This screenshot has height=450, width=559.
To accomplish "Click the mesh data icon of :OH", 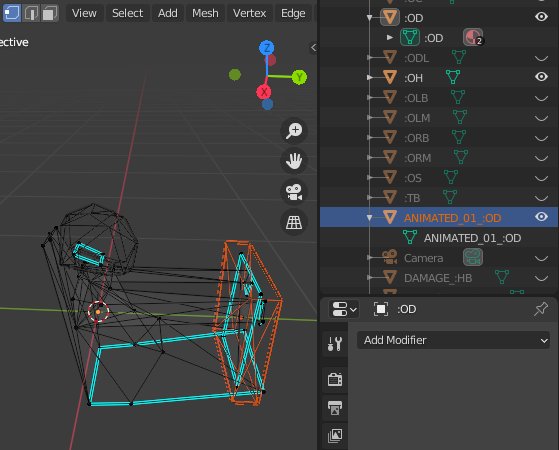I will [453, 77].
